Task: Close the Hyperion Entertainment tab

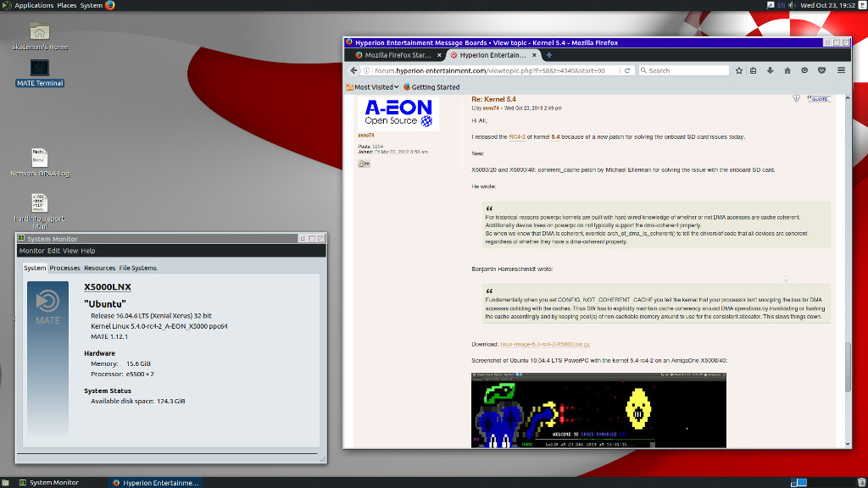Action: (x=534, y=55)
